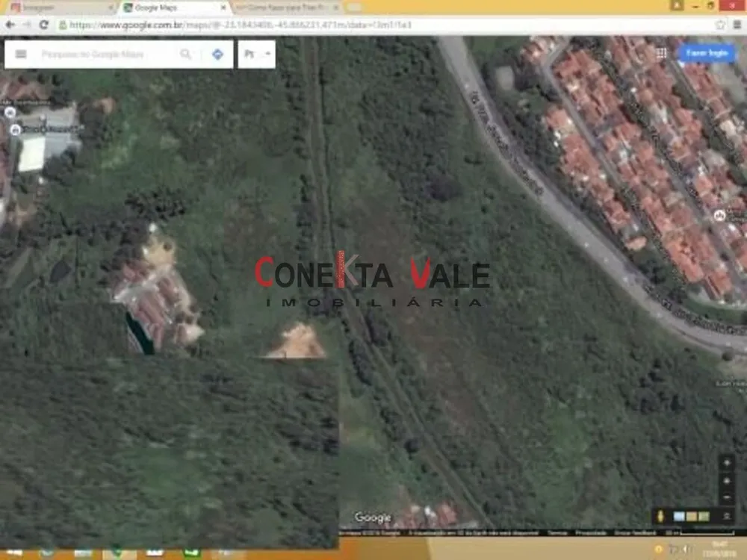Select the tan imagery thumbnail
The image size is (747, 560).
coord(691,516)
